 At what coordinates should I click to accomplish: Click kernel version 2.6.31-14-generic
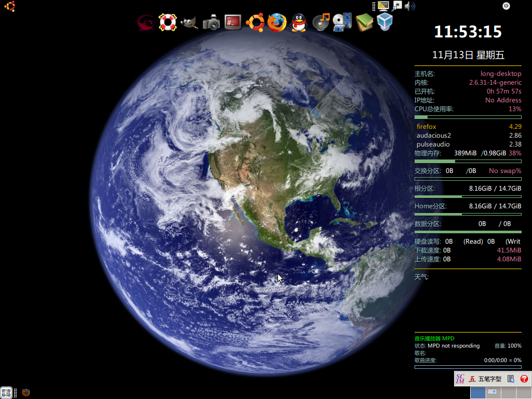[495, 83]
